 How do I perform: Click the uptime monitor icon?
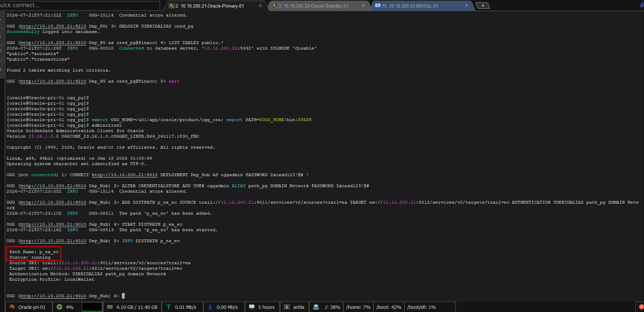(x=252, y=307)
